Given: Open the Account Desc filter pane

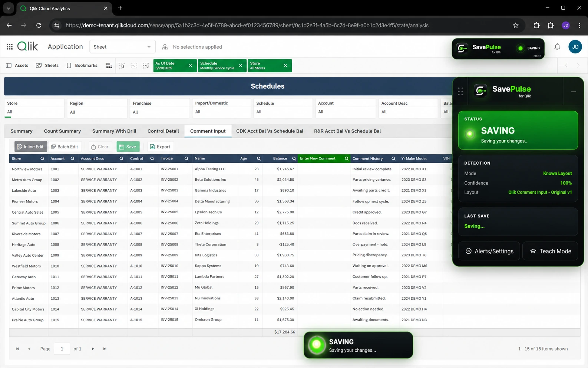Looking at the screenshot, I should [408, 108].
